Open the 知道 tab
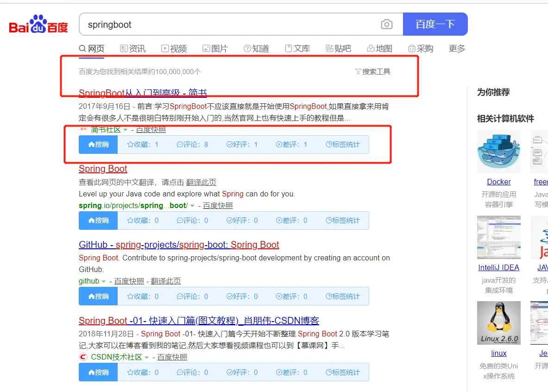This screenshot has width=548, height=392. tap(256, 49)
